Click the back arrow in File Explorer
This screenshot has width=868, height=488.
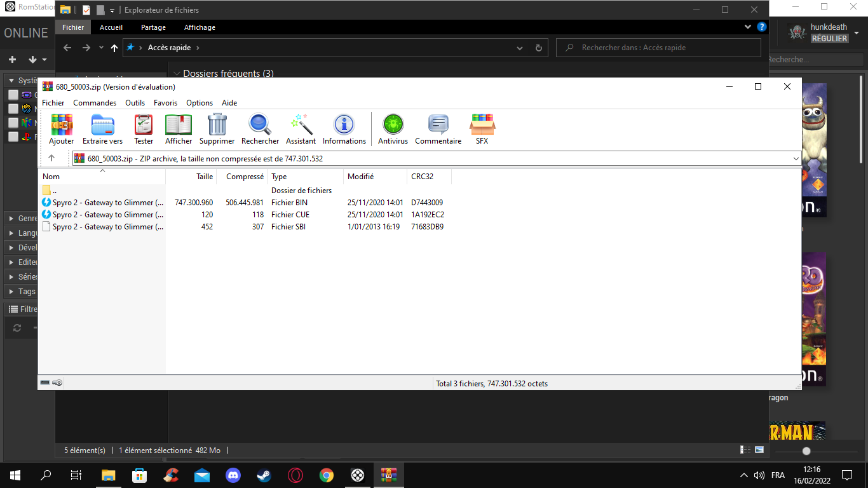67,48
